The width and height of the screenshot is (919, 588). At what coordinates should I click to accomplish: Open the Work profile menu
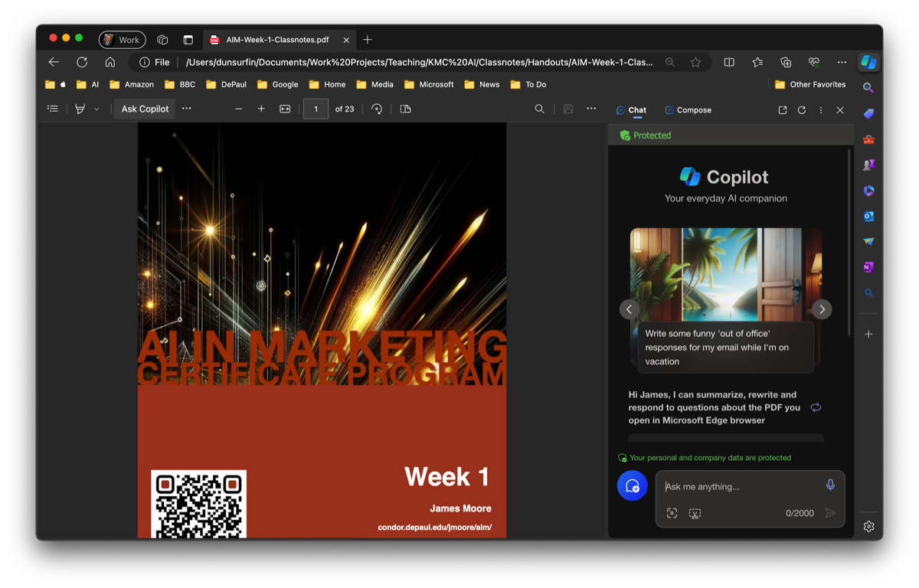click(123, 40)
